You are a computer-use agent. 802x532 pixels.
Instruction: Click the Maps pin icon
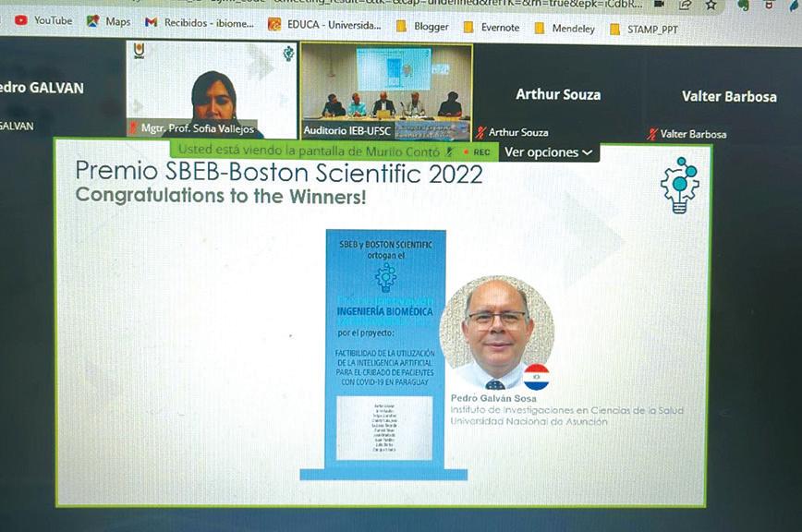92,21
